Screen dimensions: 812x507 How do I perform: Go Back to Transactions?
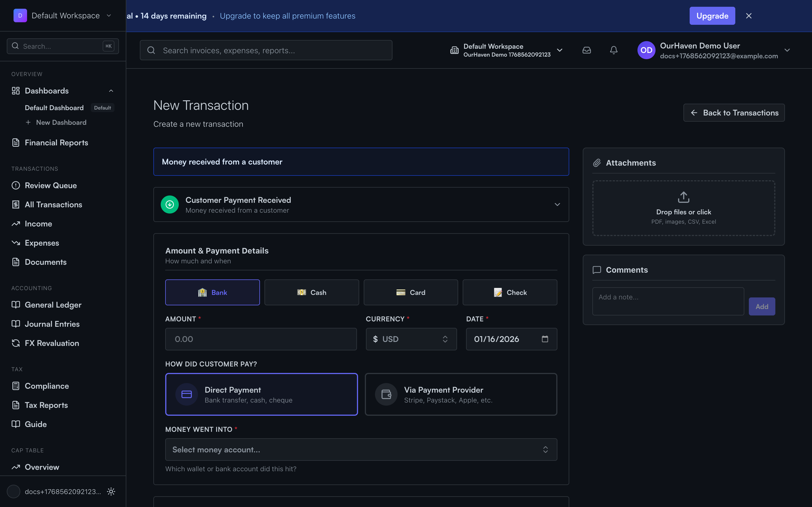(734, 113)
